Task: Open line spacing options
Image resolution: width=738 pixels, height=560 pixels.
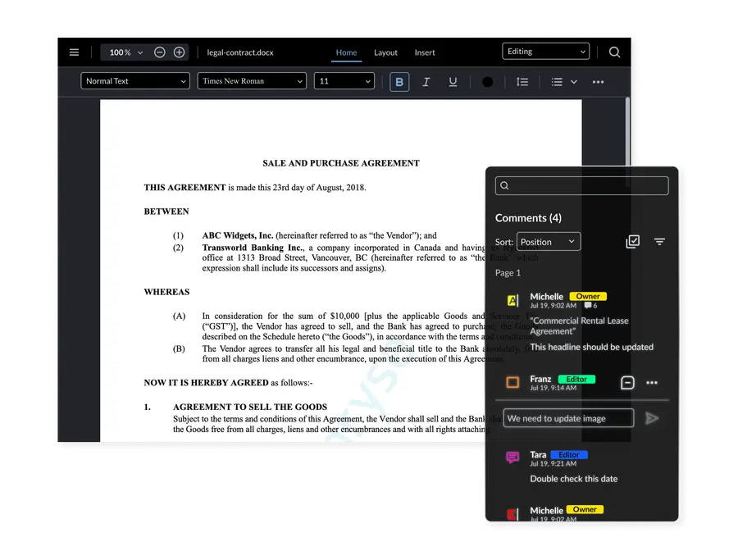Action: [x=522, y=82]
